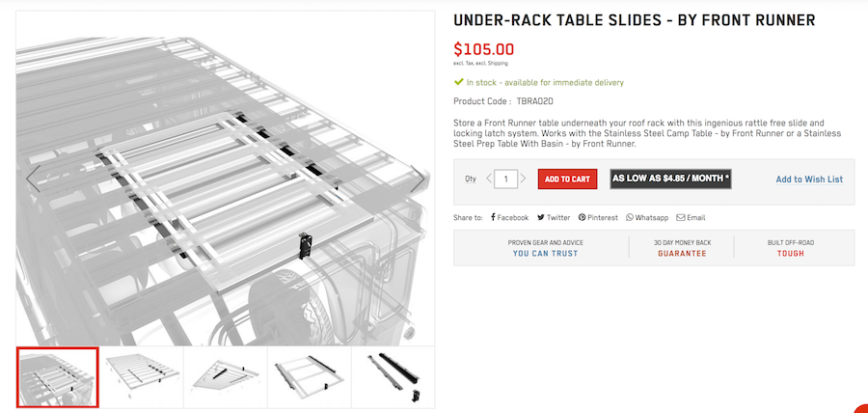Click the main product image
868x413 pixels.
click(x=226, y=179)
